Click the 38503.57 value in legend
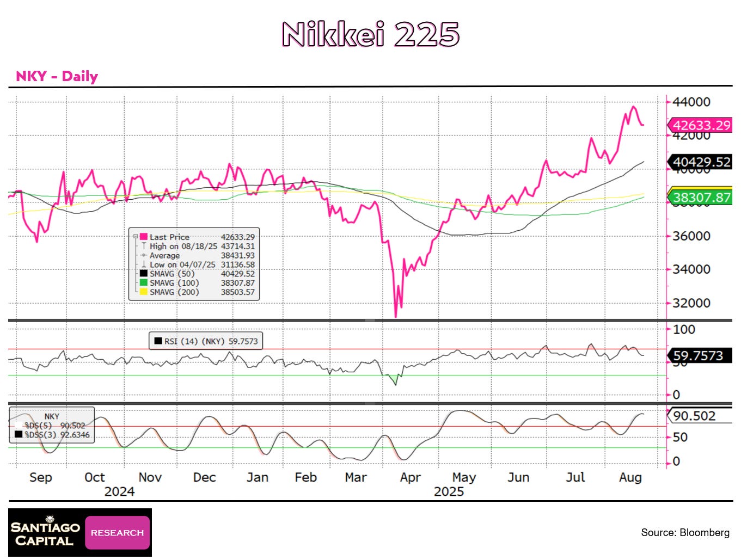The width and height of the screenshot is (747, 560). (x=238, y=292)
